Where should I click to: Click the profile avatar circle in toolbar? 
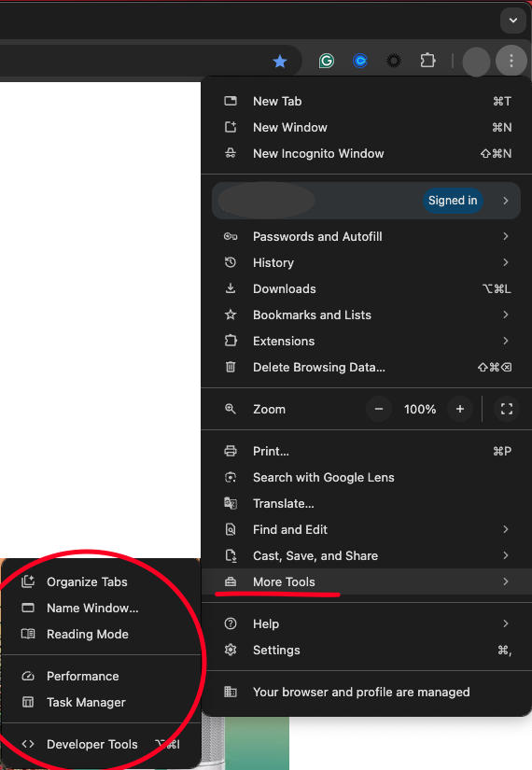coord(477,62)
